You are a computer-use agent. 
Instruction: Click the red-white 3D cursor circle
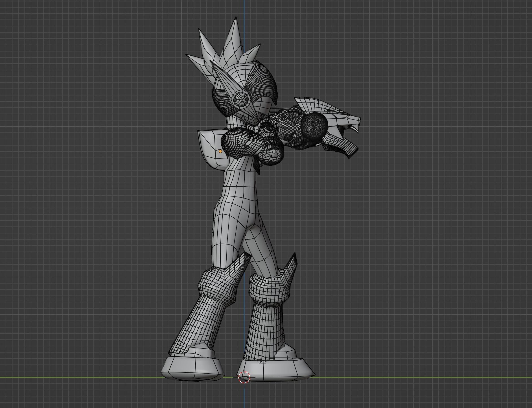pos(244,377)
